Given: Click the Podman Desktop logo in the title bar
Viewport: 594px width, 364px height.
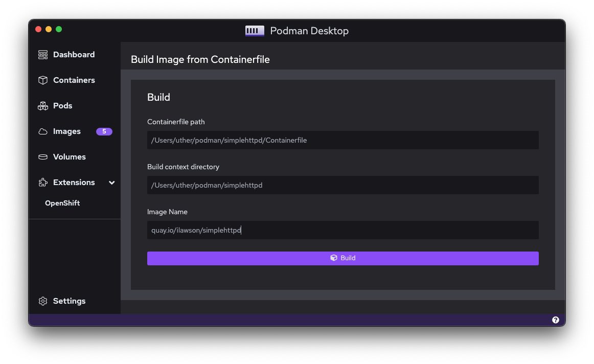Looking at the screenshot, I should pyautogui.click(x=255, y=31).
